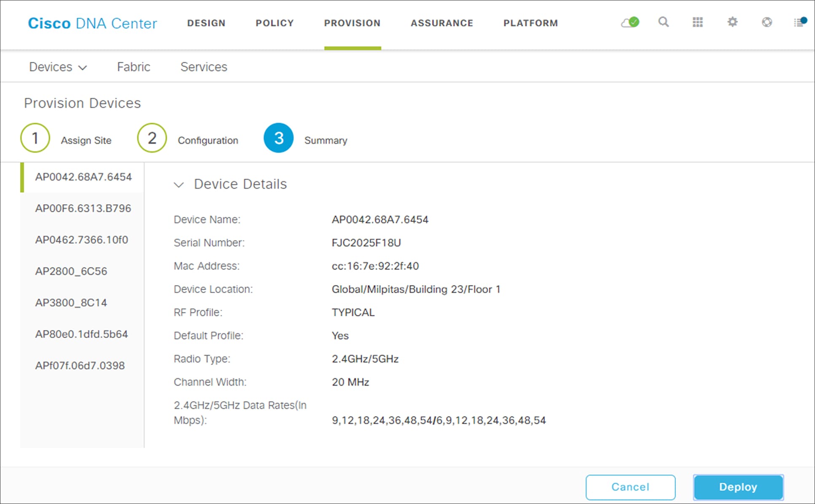Click the Device Details heading text

click(x=240, y=184)
